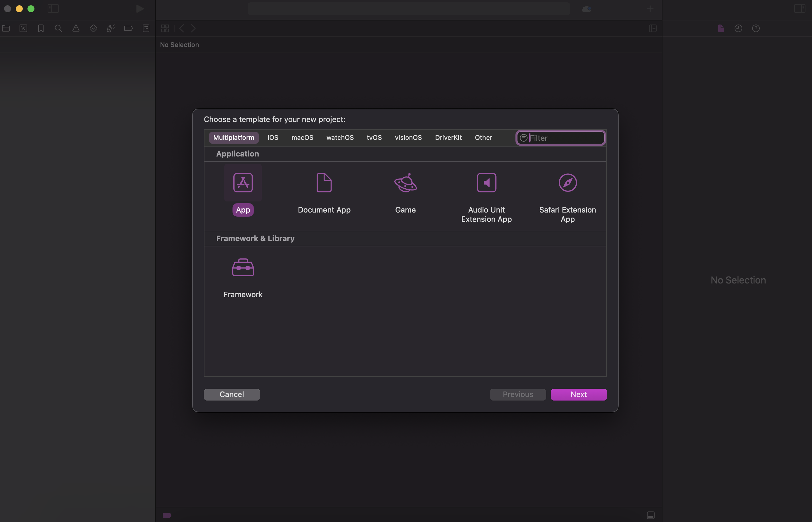Viewport: 812px width, 522px height.
Task: Click the Xcode run button in toolbar
Action: (139, 9)
